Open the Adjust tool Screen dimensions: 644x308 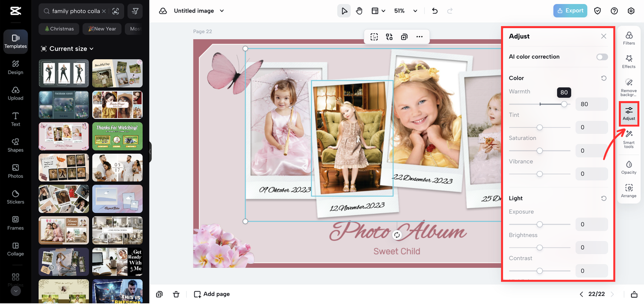pyautogui.click(x=629, y=114)
